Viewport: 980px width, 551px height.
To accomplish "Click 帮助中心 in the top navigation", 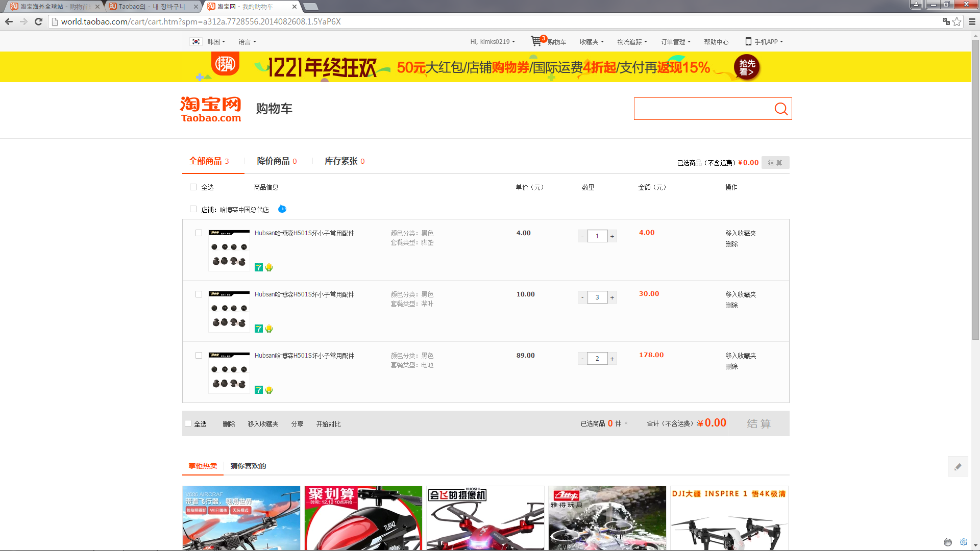I will (x=716, y=42).
